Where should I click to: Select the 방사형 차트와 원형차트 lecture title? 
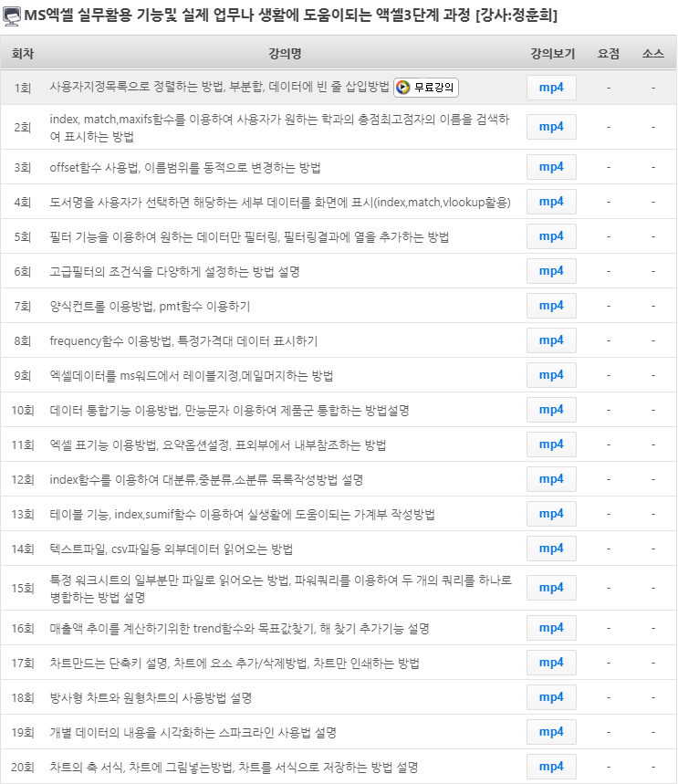[151, 697]
